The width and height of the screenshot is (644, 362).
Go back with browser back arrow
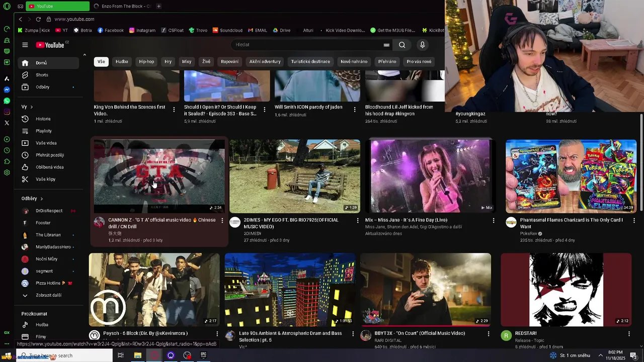[21, 19]
